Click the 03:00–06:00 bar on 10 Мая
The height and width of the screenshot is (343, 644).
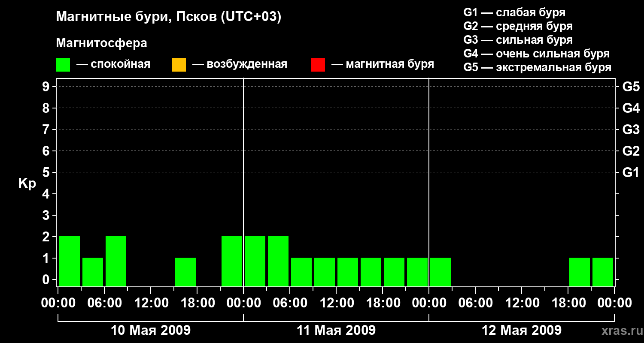[x=93, y=272]
